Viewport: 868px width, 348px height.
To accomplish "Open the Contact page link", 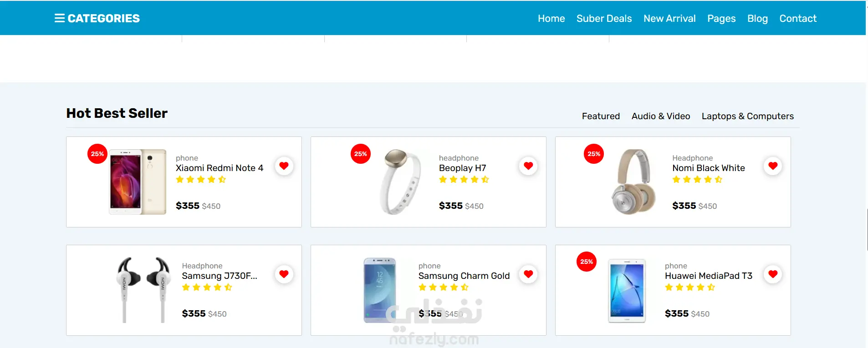I will 798,19.
